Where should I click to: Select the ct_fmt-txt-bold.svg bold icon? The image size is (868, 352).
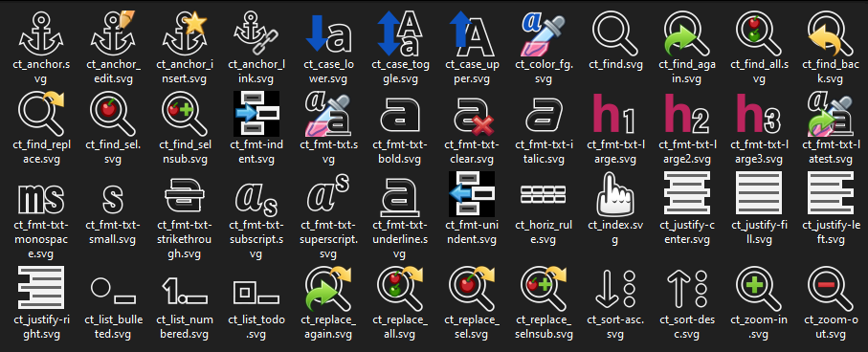click(400, 114)
